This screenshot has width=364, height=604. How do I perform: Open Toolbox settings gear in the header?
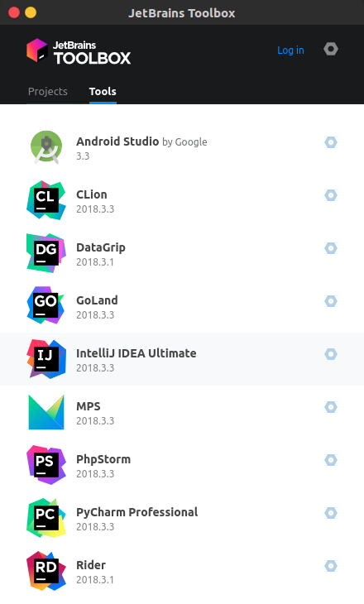point(331,50)
